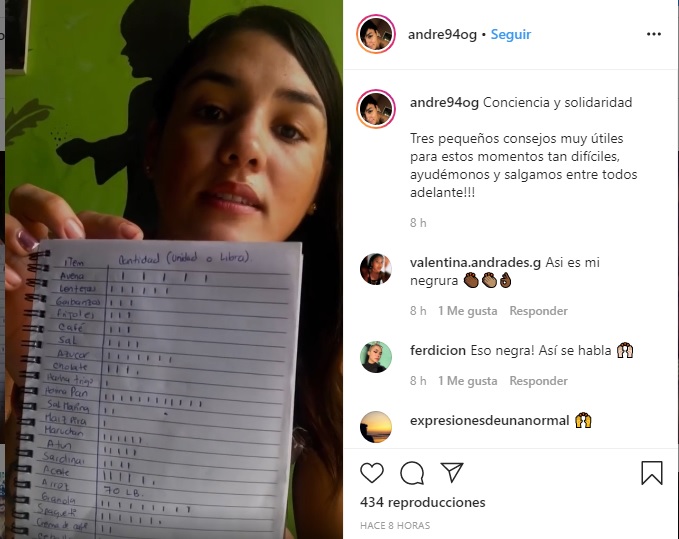The width and height of the screenshot is (679, 539).
Task: Follow andre94og via Seguir link
Action: 511,34
